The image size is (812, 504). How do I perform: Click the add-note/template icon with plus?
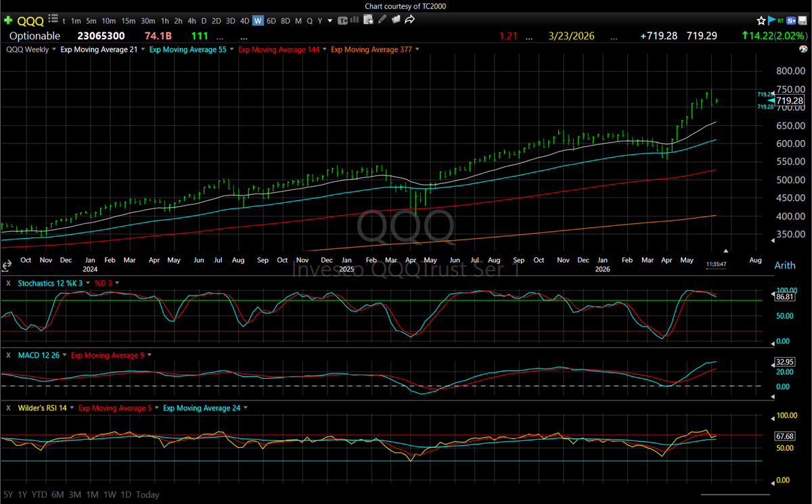(367, 20)
